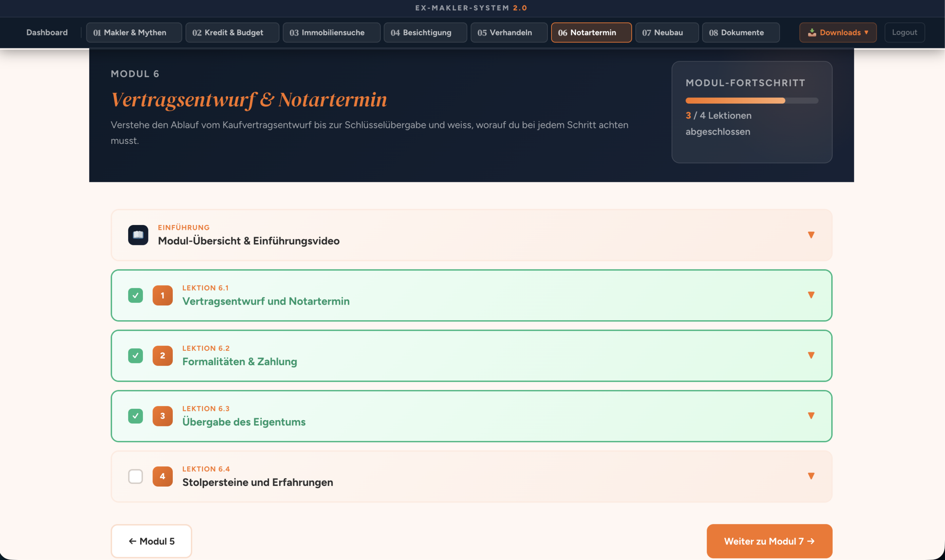Open module 02 Kredit & Budget
Viewport: 945px width, 560px height.
[x=232, y=32]
